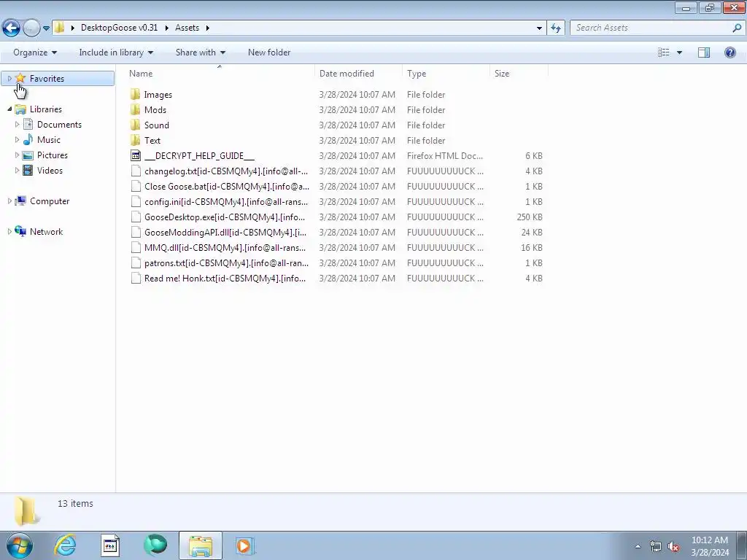The height and width of the screenshot is (560, 747).
Task: Open Windows Media Player from taskbar
Action: (245, 545)
